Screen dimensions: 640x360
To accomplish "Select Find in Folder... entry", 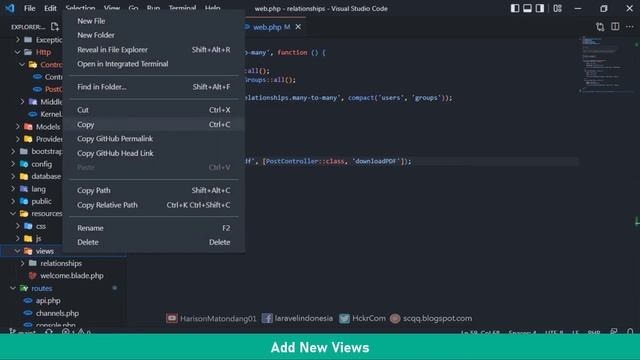I will point(154,87).
